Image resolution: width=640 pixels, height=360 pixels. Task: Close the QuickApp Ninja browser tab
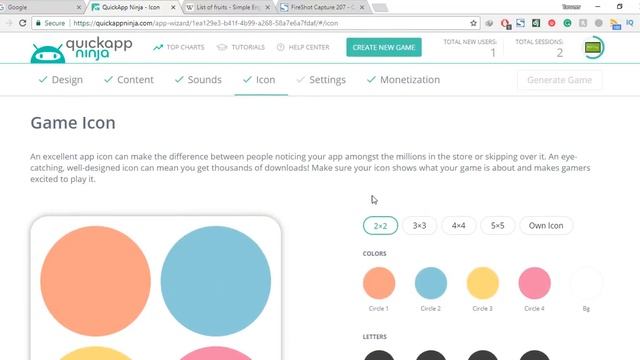173,7
